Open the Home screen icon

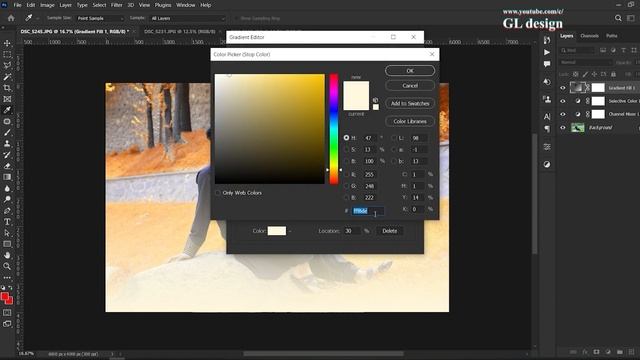point(11,18)
